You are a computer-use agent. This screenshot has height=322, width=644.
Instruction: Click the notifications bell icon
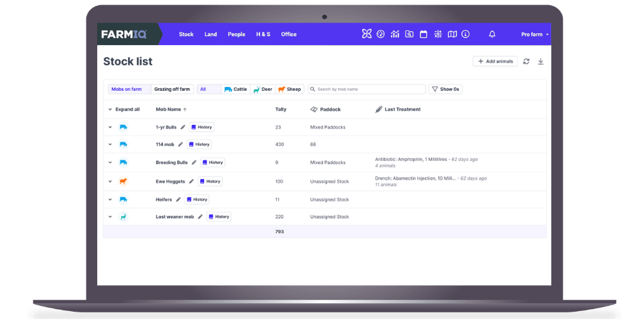click(492, 34)
